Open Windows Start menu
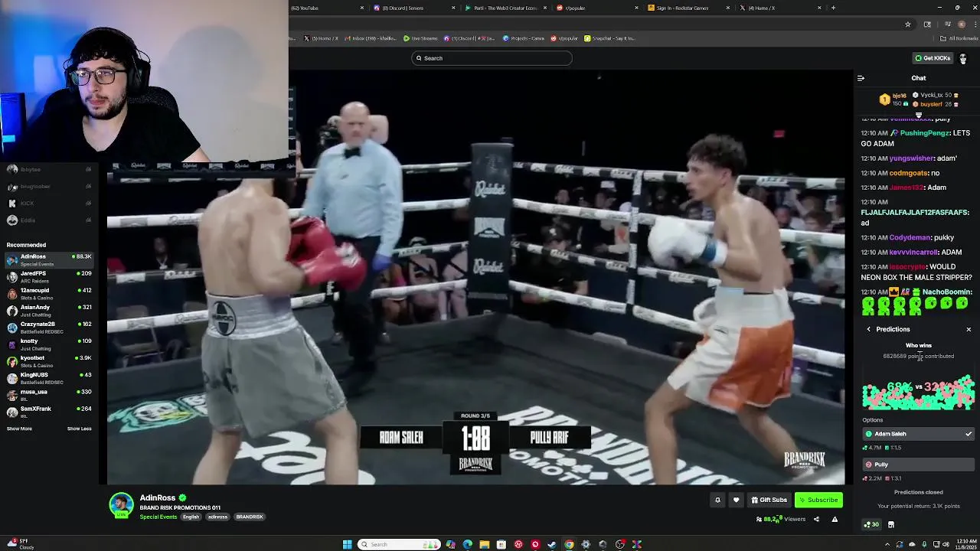Screen dimensions: 980x551 (347, 544)
